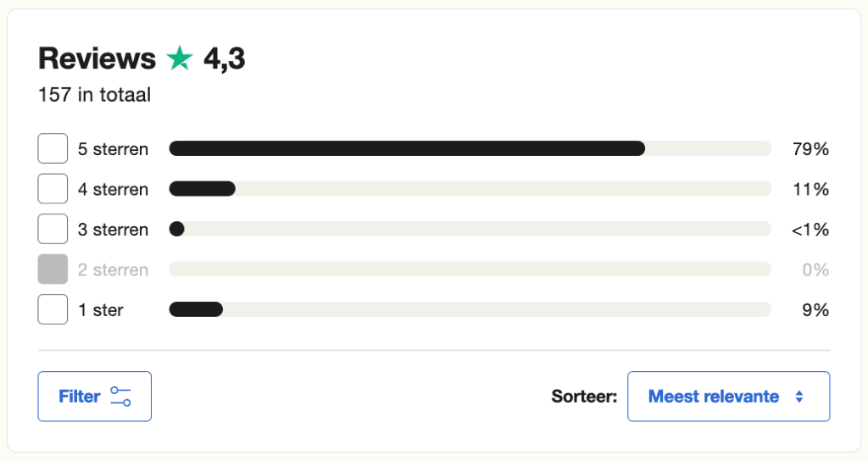This screenshot has height=461, width=868.
Task: Click the sliders icon in Filter button
Action: [120, 397]
